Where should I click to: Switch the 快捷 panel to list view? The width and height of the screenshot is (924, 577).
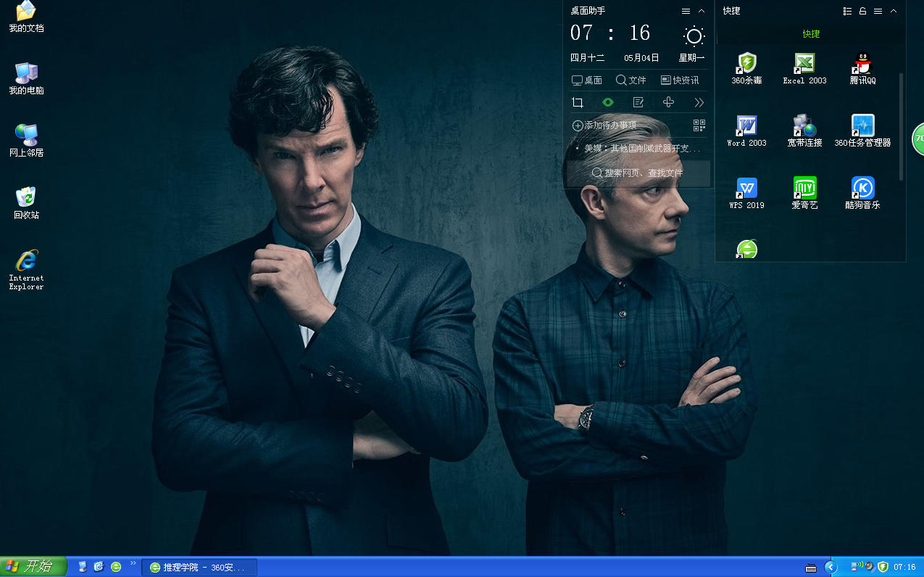(847, 11)
